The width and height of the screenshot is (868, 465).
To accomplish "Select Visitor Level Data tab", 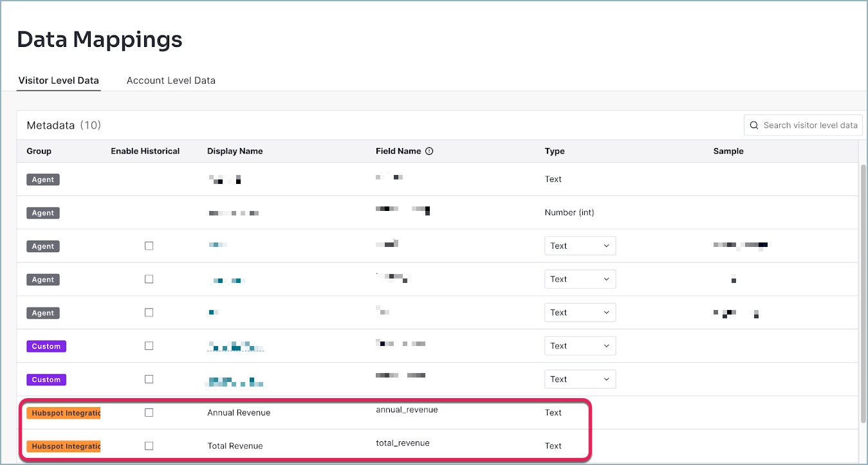I will point(59,80).
